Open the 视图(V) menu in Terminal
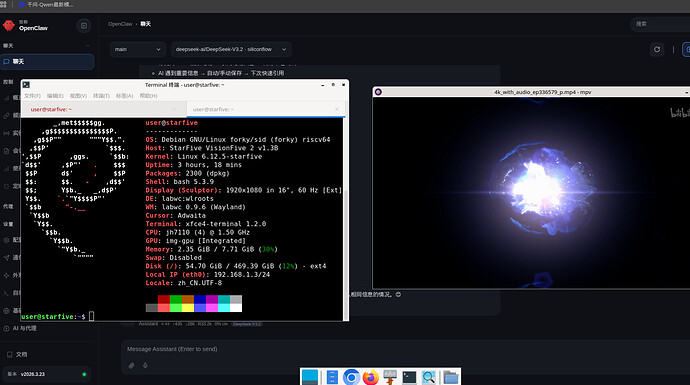 78,95
